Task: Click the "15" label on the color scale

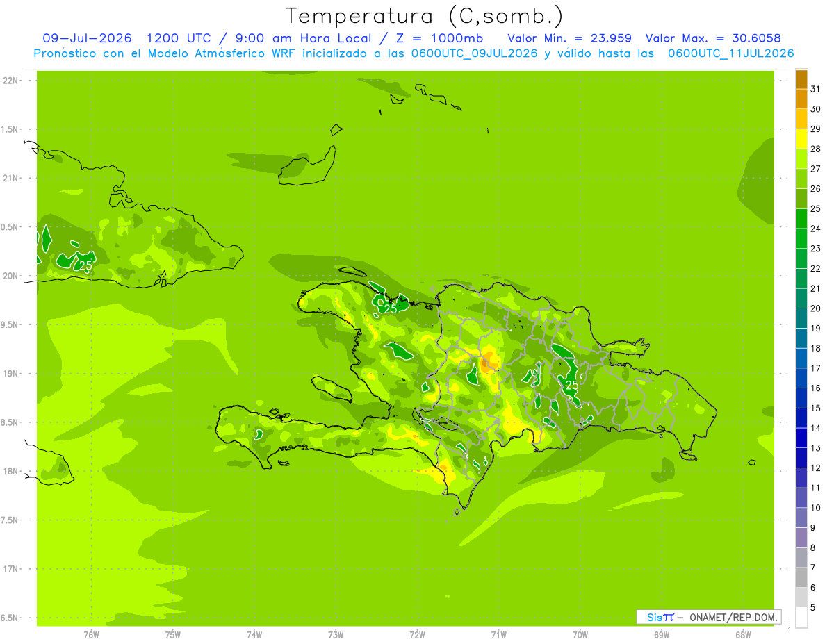Action: tap(815, 408)
